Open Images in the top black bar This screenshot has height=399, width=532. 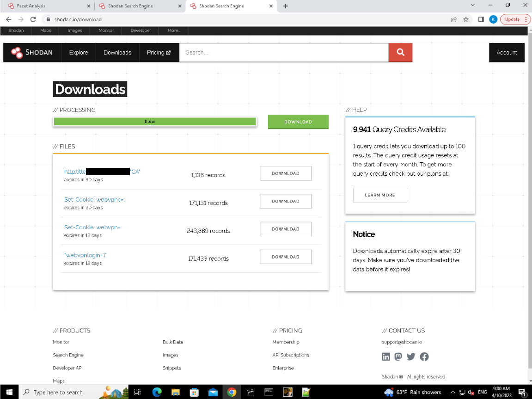click(74, 31)
